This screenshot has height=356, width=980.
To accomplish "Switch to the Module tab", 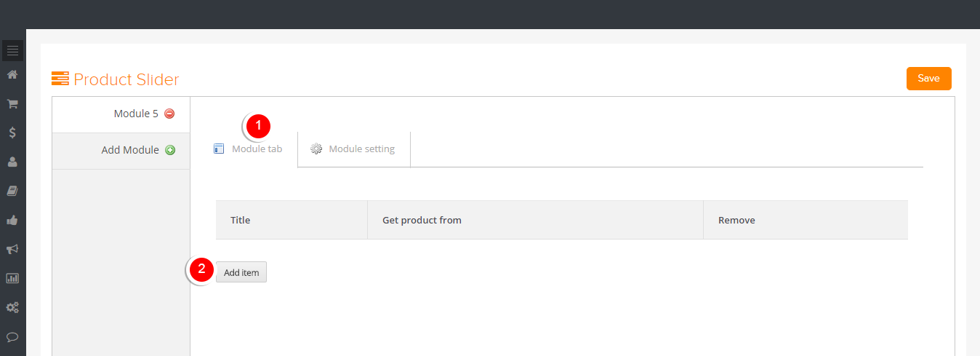I will coord(248,149).
